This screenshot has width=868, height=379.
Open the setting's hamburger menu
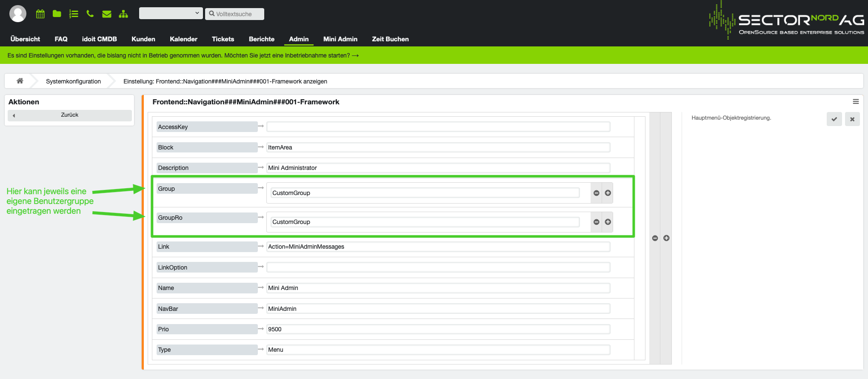(x=856, y=101)
